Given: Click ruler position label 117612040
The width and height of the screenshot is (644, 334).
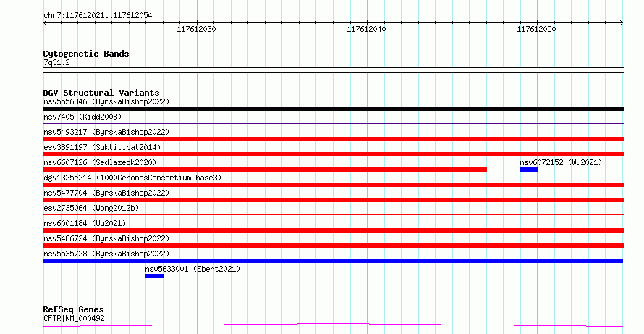Looking at the screenshot, I should (366, 29).
